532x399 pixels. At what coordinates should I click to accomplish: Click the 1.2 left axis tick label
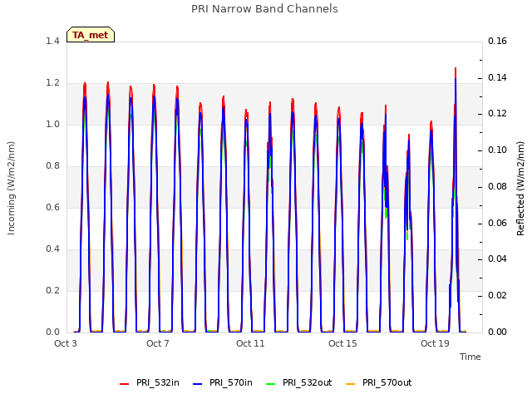52,83
